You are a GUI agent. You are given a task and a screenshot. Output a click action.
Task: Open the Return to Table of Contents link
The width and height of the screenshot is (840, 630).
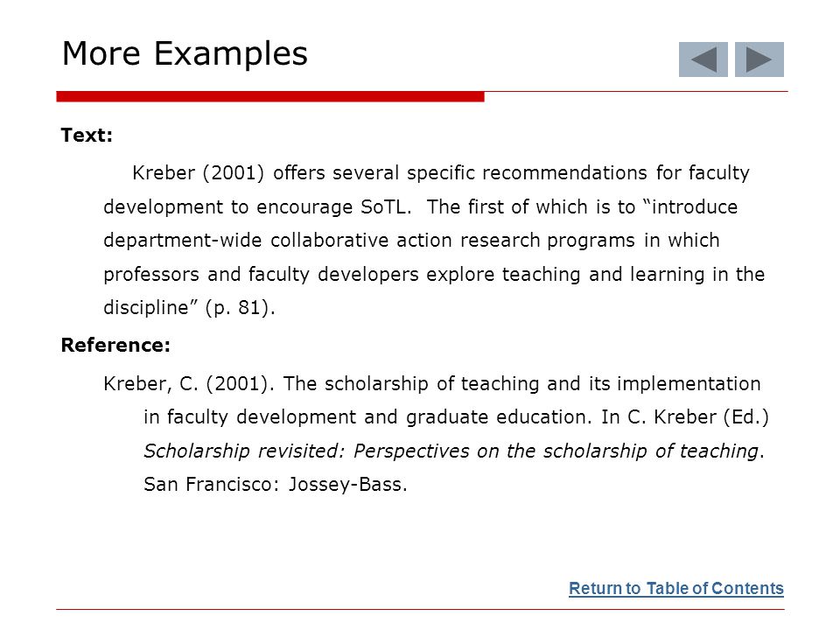(x=676, y=588)
